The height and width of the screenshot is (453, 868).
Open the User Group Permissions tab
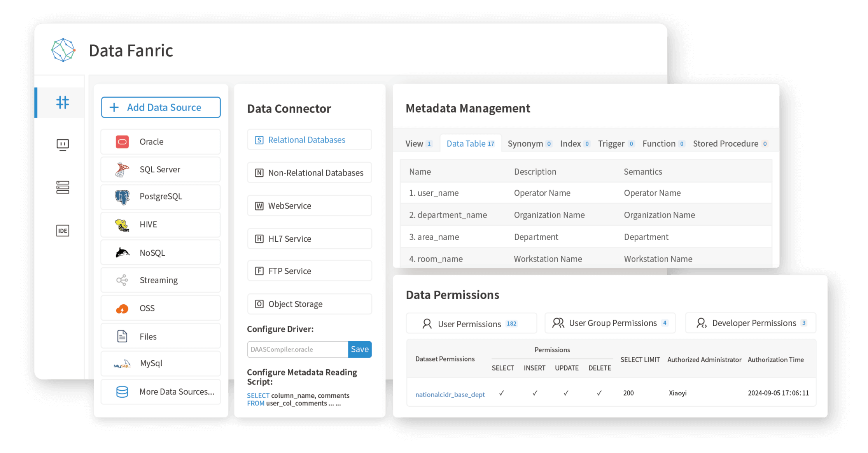[610, 323]
